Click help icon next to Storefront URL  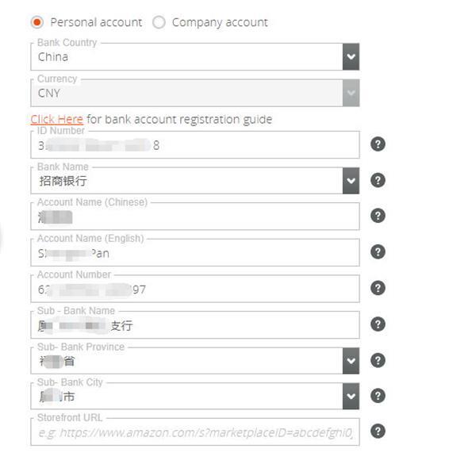(x=378, y=432)
